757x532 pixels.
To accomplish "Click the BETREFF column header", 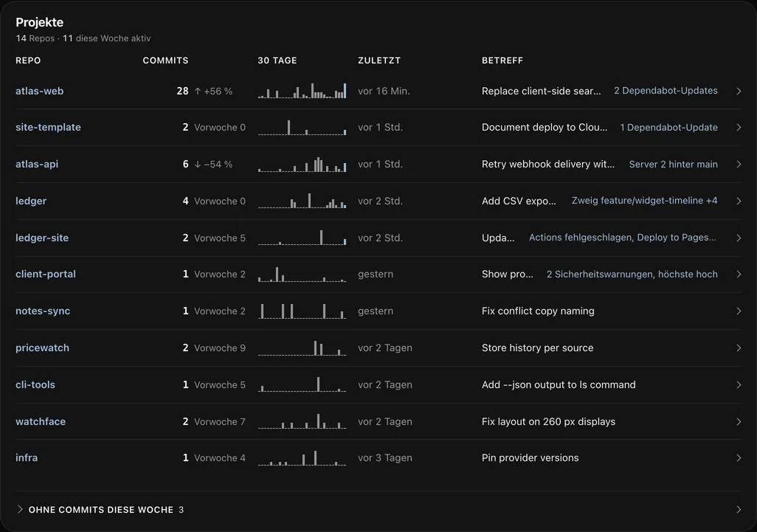I will [x=502, y=61].
